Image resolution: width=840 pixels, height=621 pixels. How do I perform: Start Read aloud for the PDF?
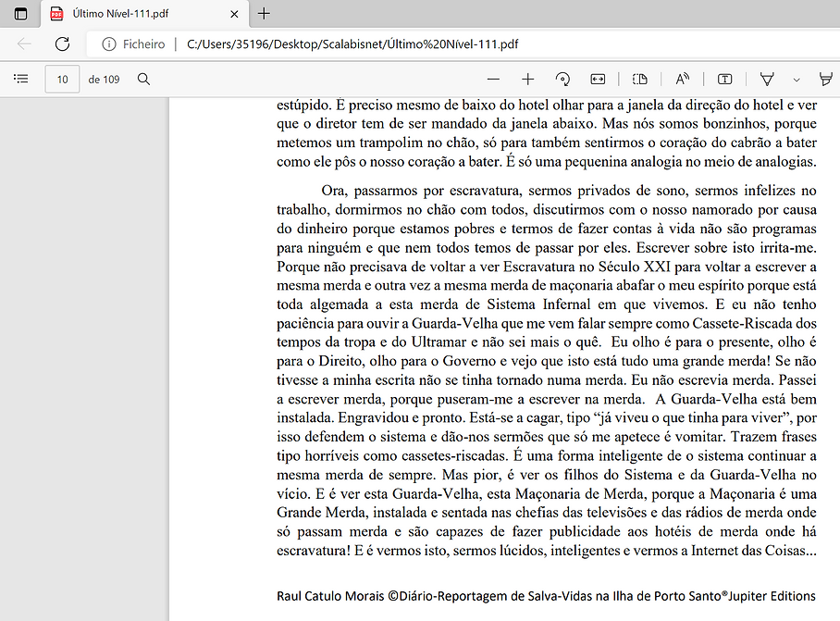click(682, 80)
